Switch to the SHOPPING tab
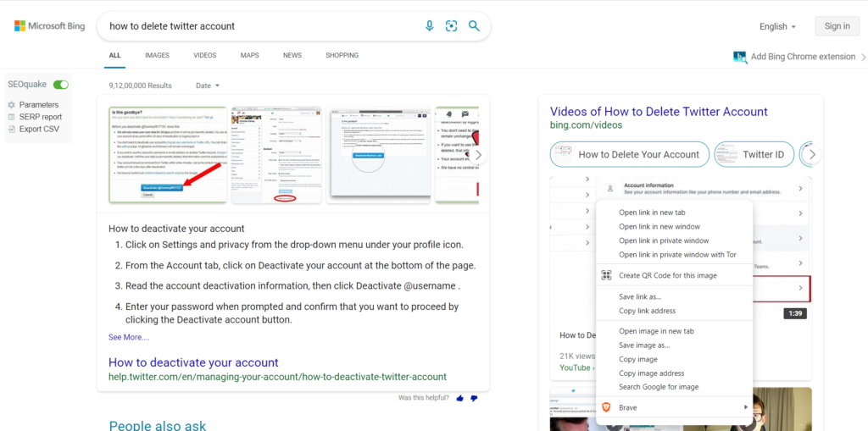 (342, 55)
